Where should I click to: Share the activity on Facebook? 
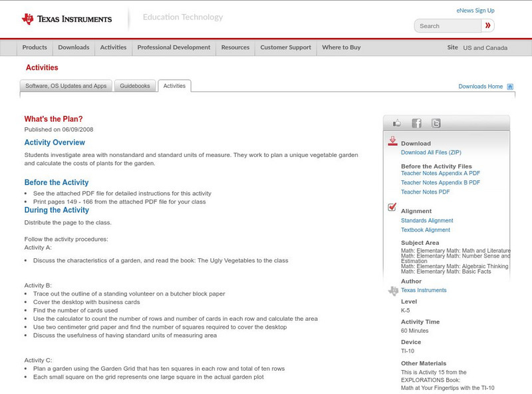point(416,122)
